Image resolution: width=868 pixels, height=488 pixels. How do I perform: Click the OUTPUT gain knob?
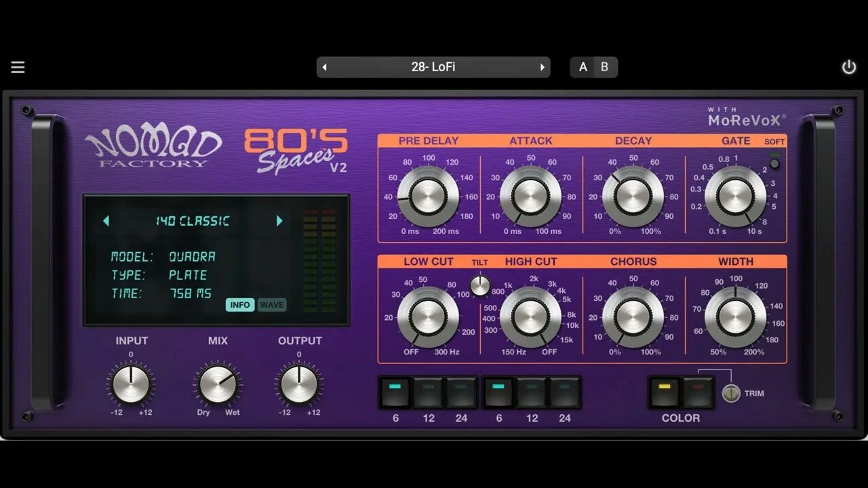299,384
